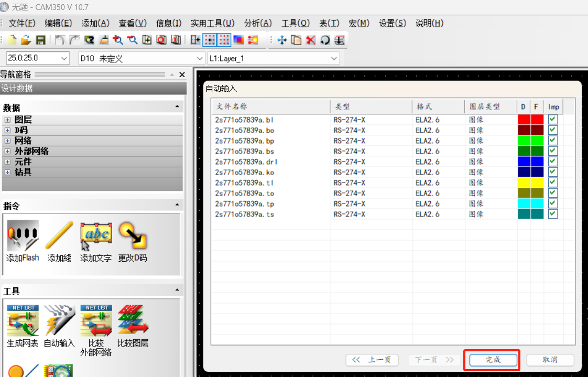This screenshot has height=377, width=588.
Task: Toggle the grid snap toolbar icon
Action: pyautogui.click(x=210, y=40)
